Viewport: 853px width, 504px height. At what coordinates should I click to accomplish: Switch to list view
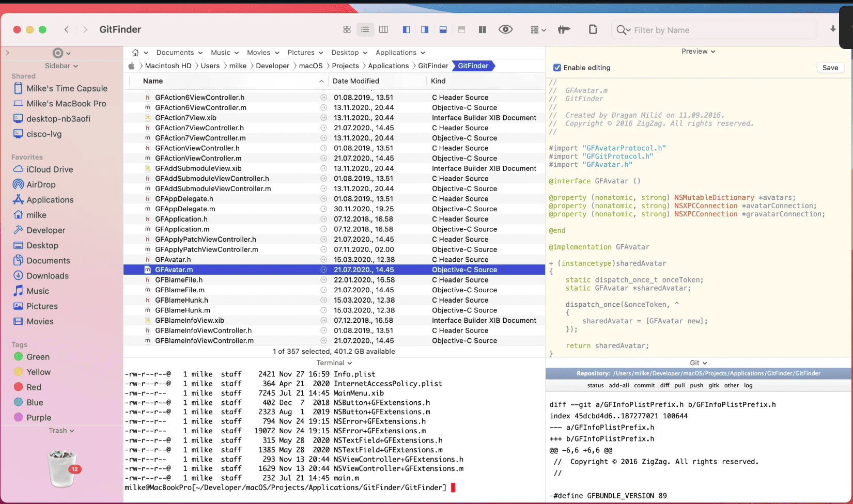[x=365, y=30]
